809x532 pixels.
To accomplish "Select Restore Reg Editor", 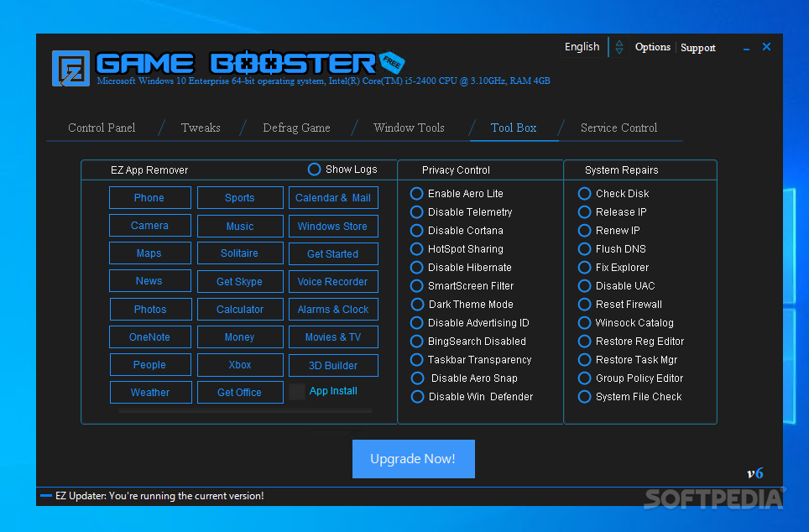I will click(584, 341).
